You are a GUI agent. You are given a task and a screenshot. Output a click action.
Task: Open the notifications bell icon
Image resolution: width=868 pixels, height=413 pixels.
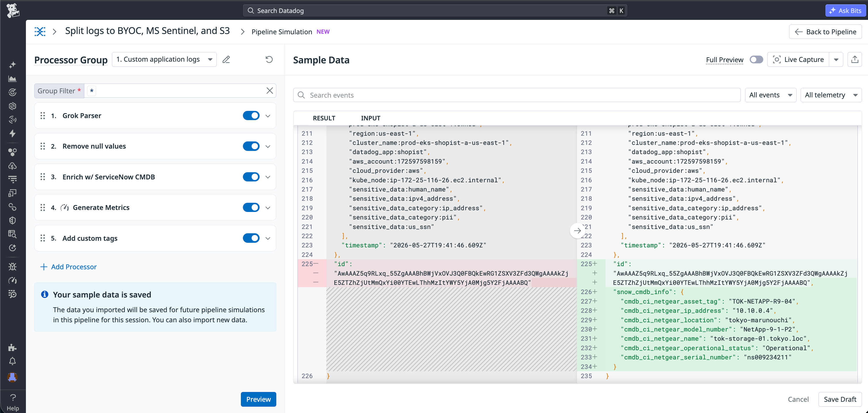pos(12,361)
